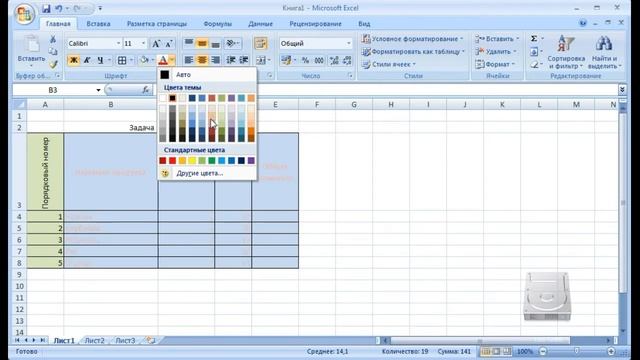
Task: Toggle wrap text button
Action: [x=260, y=43]
